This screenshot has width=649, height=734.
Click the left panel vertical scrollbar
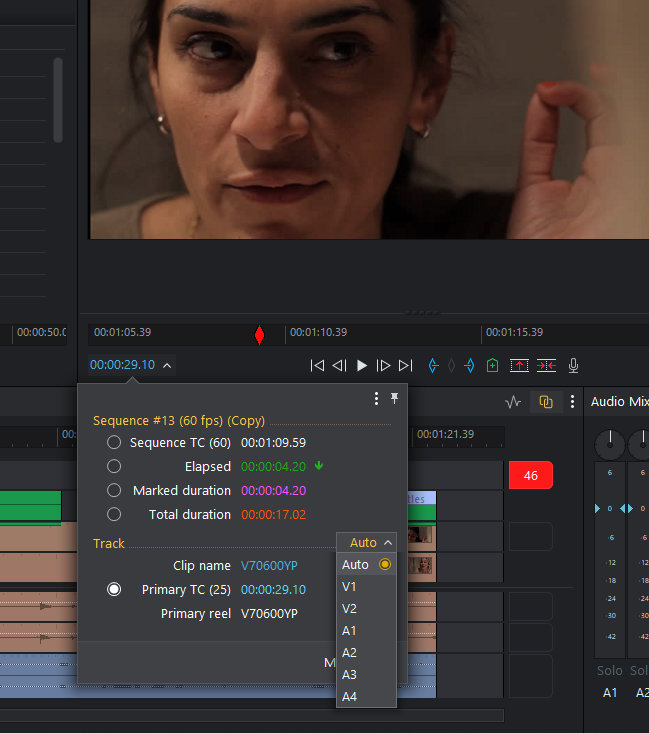click(x=58, y=100)
